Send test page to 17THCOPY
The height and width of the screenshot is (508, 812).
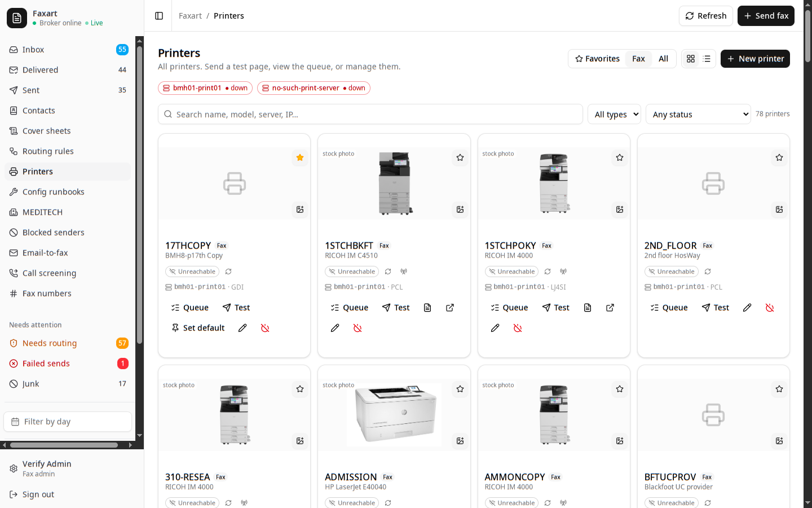click(x=236, y=308)
